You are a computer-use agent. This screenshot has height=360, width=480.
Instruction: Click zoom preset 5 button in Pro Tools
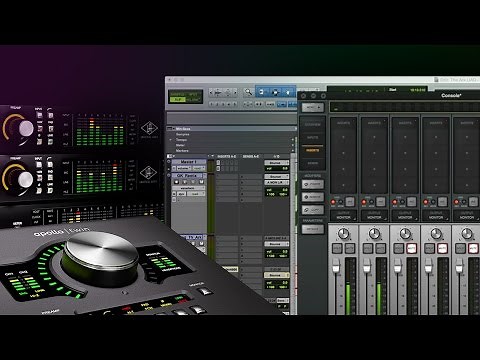pyautogui.click(x=235, y=104)
